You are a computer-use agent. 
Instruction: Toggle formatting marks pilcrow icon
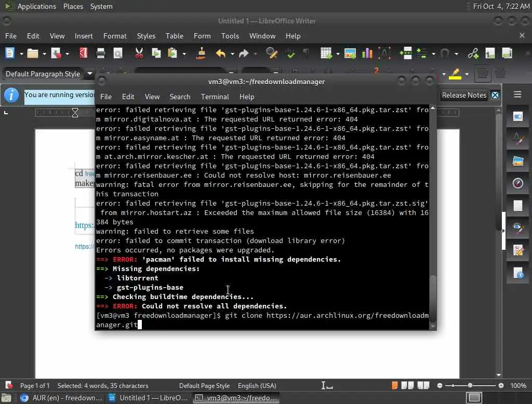coord(306,53)
